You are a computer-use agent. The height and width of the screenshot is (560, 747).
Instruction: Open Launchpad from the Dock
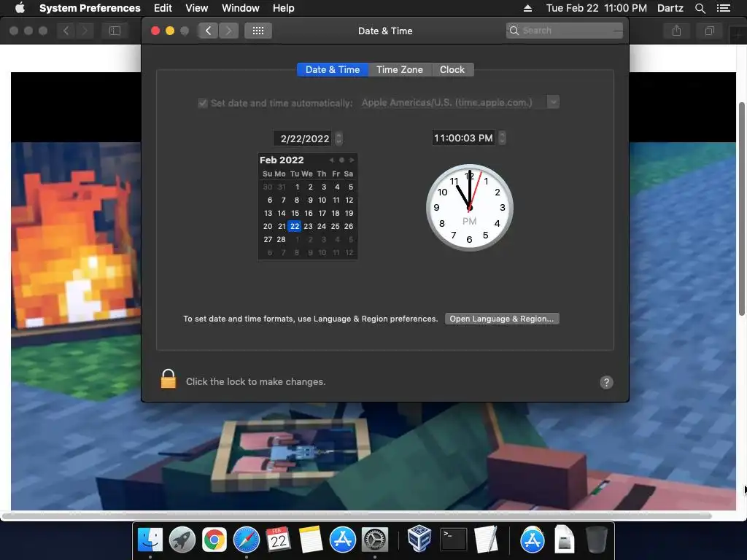182,540
